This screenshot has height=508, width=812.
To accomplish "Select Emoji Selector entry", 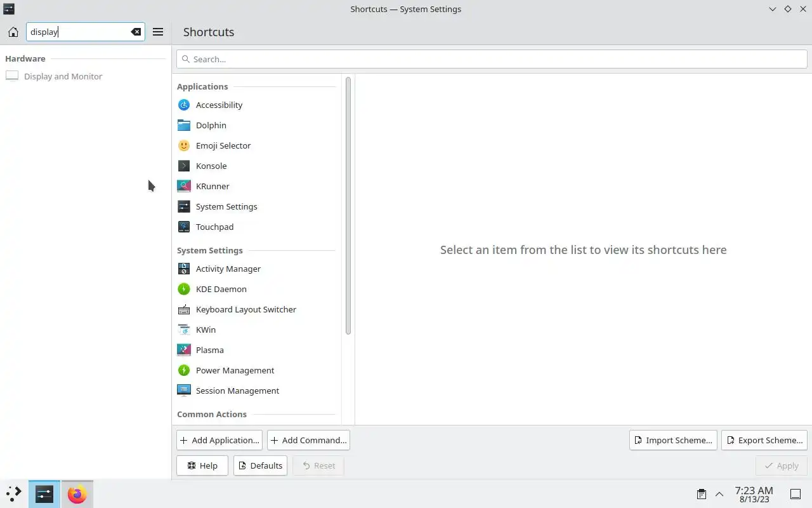I will pyautogui.click(x=257, y=145).
